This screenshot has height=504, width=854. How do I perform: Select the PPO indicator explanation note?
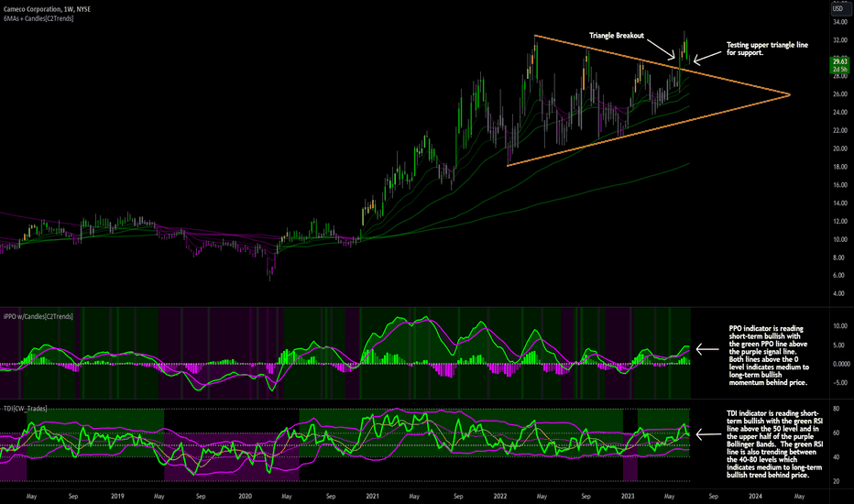(x=769, y=356)
